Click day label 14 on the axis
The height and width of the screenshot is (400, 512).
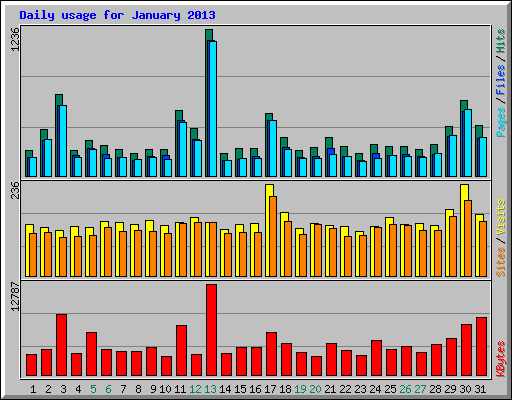(x=225, y=389)
